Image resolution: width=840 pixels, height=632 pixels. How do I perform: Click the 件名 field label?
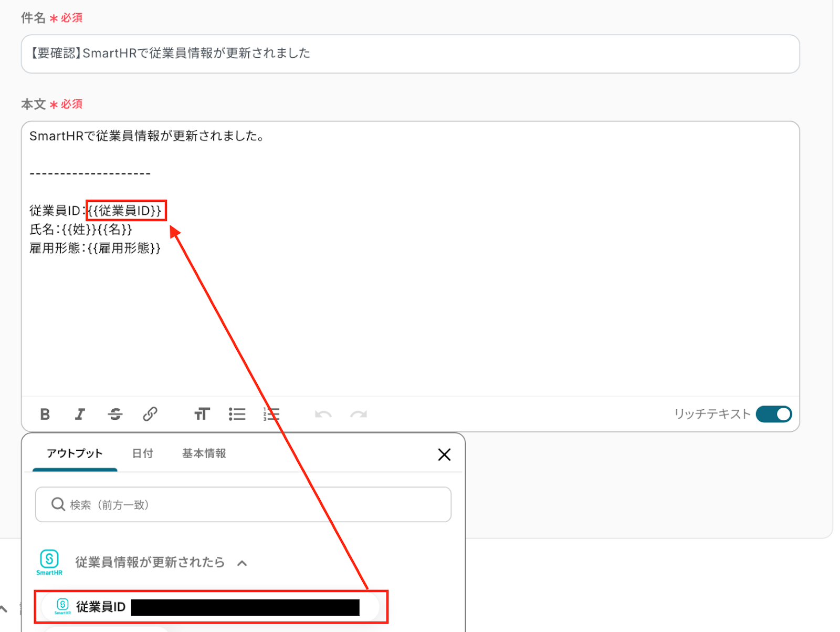pyautogui.click(x=33, y=18)
